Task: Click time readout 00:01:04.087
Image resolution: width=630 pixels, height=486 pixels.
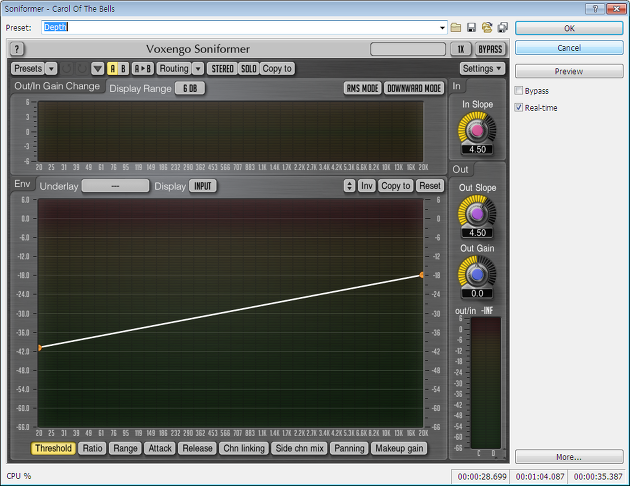Action: tap(540, 477)
